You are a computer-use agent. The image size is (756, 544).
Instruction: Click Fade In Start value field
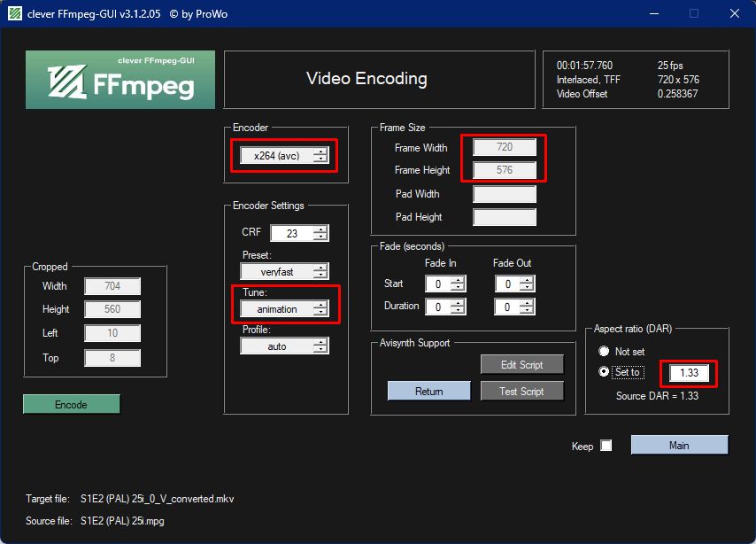pyautogui.click(x=438, y=284)
